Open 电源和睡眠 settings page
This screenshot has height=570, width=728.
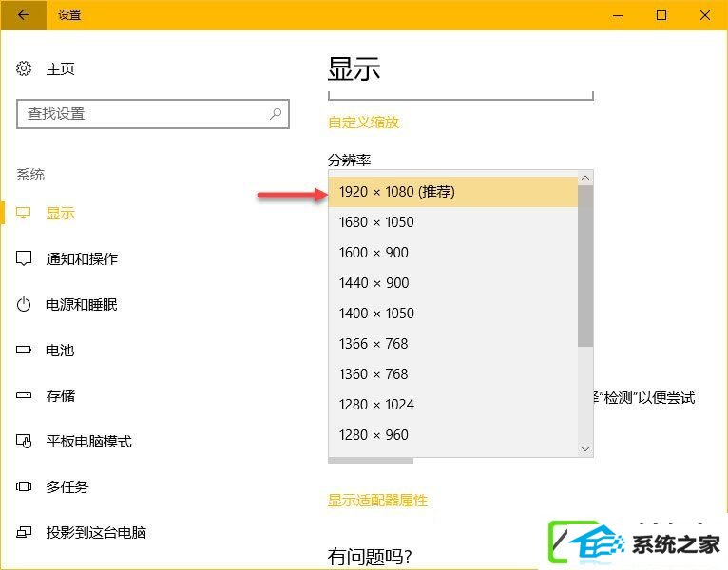click(81, 305)
